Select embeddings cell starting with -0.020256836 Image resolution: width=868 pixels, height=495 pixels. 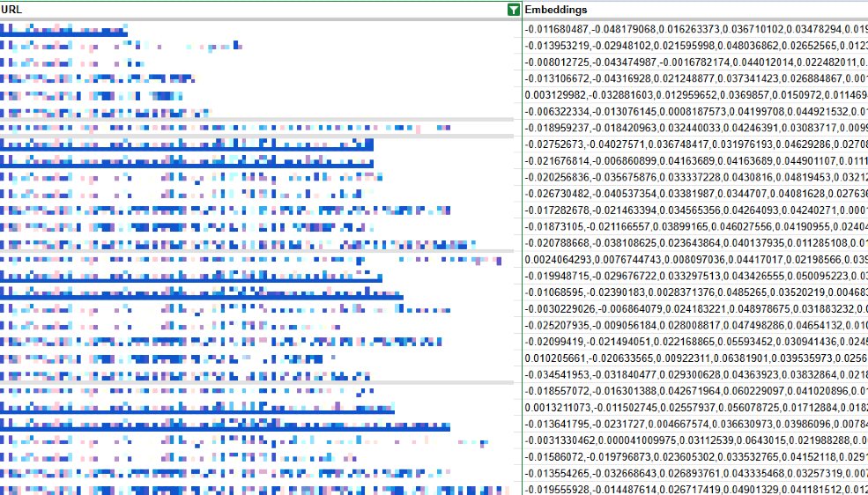coord(695,178)
